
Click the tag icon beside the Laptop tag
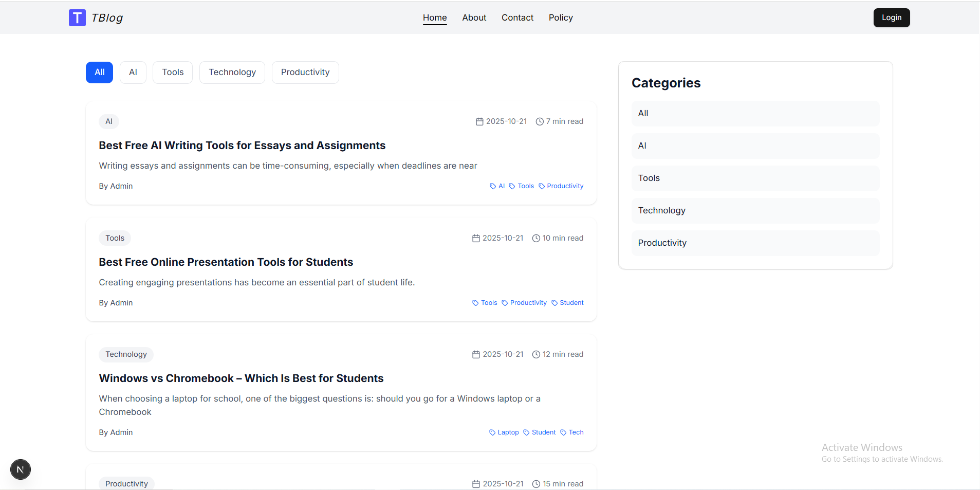coord(492,432)
